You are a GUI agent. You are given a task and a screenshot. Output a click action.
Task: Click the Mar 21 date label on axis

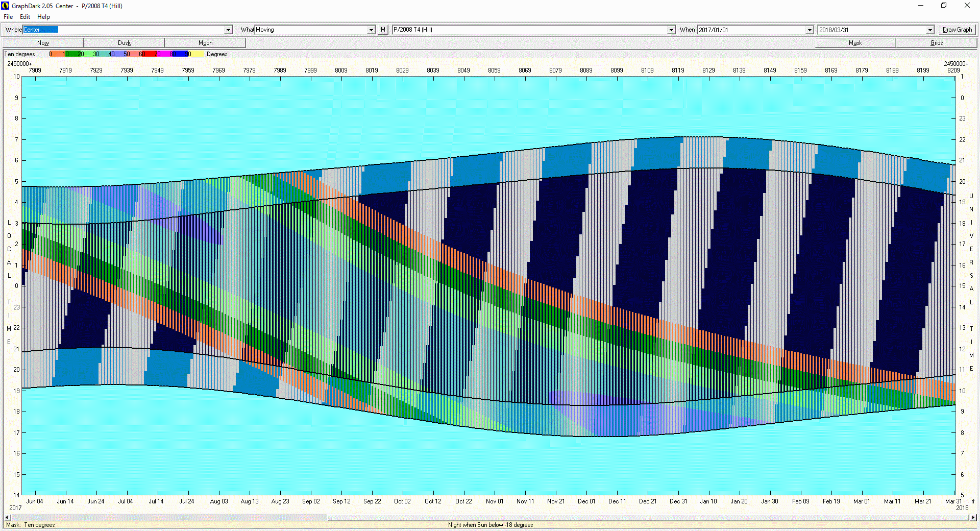tap(922, 501)
